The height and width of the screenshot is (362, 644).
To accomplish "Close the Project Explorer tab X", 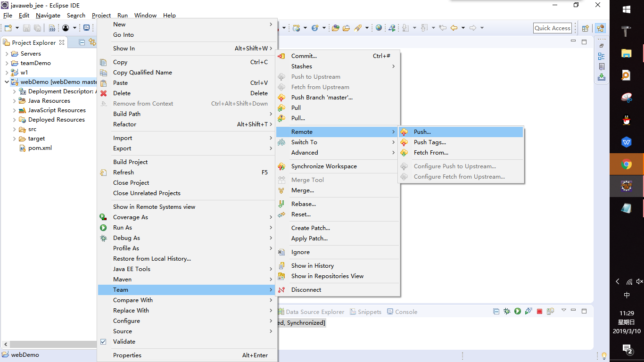I will coord(62,42).
